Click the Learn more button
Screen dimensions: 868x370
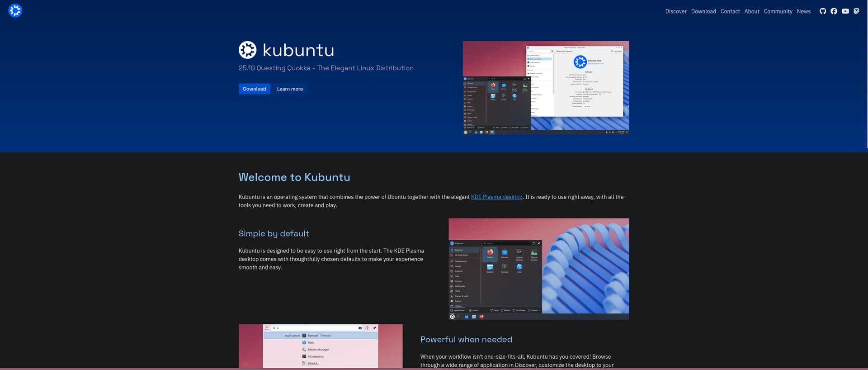[x=290, y=89]
